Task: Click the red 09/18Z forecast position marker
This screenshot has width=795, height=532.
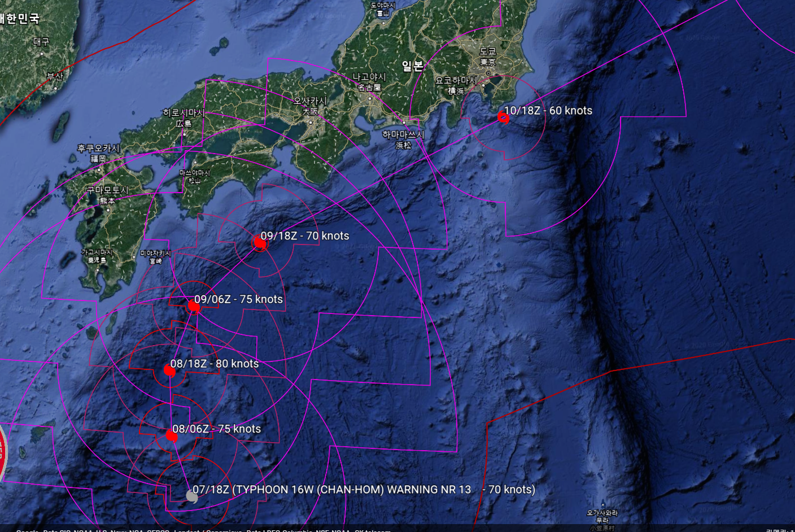Action: click(260, 243)
